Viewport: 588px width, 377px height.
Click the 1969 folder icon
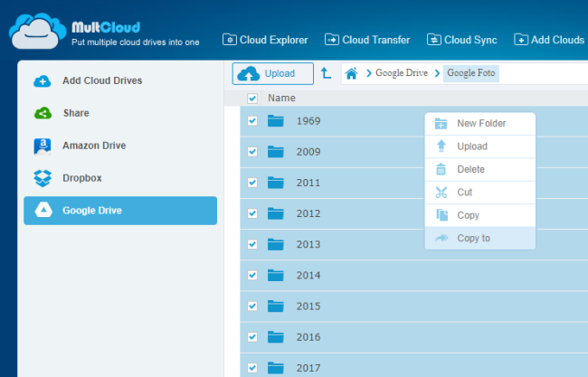(276, 120)
